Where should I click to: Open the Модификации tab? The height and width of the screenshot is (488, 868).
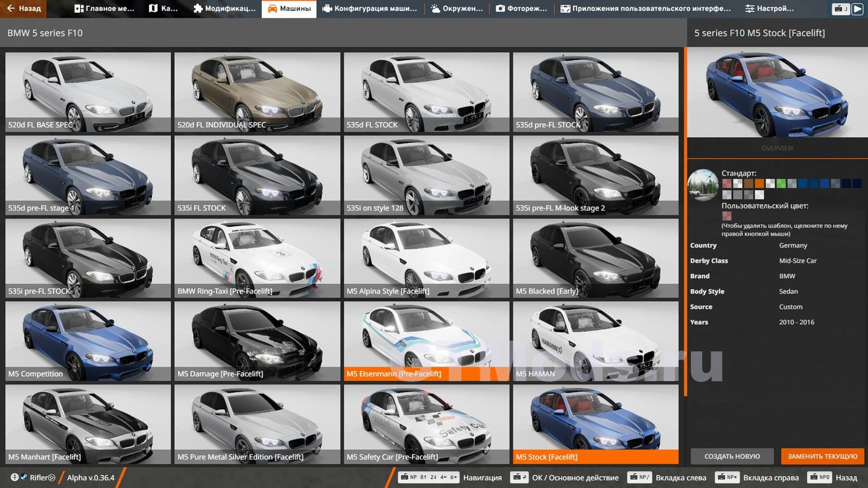[x=224, y=9]
